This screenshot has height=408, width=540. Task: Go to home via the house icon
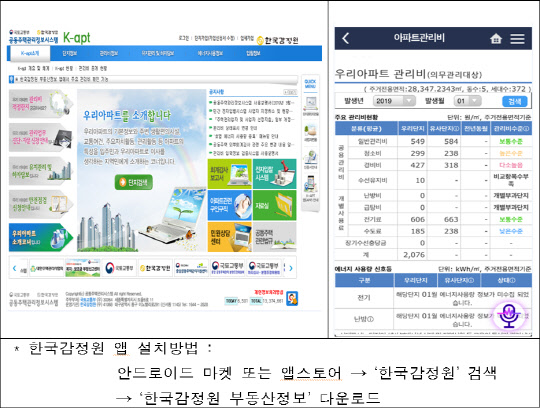[496, 38]
